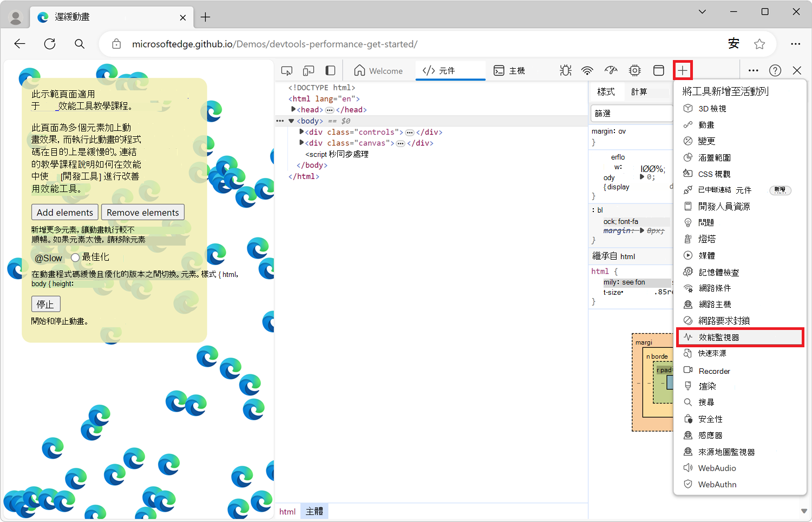Click ellipsis beside the head node
812x522 pixels.
(x=330, y=110)
